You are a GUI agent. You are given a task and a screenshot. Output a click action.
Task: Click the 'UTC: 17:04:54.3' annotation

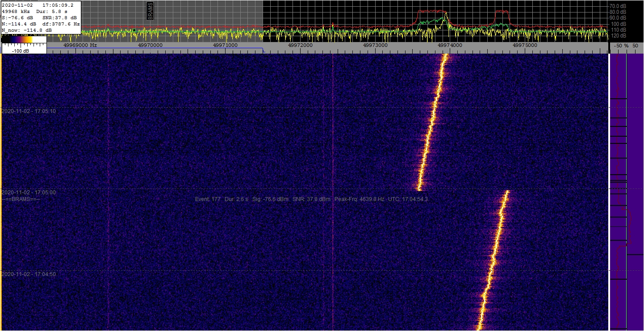(408, 199)
